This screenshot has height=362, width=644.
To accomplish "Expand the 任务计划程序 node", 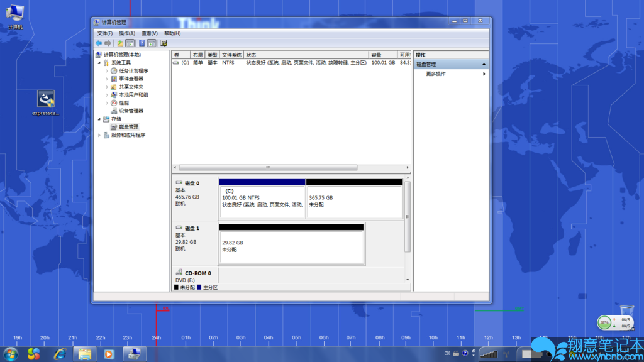I will [107, 70].
